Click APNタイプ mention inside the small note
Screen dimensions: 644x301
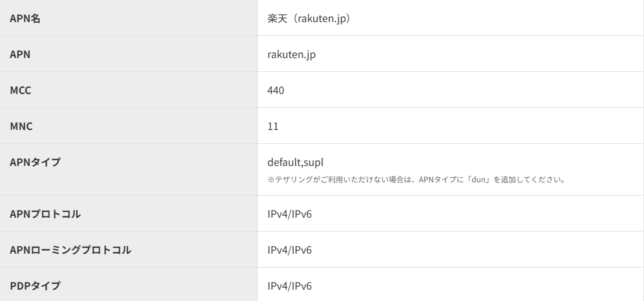tap(436, 180)
